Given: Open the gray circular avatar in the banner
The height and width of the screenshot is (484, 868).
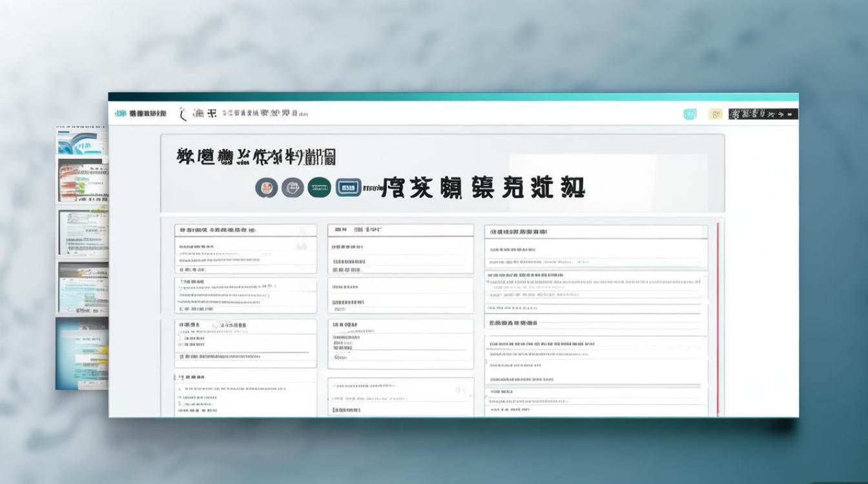Looking at the screenshot, I should 293,188.
